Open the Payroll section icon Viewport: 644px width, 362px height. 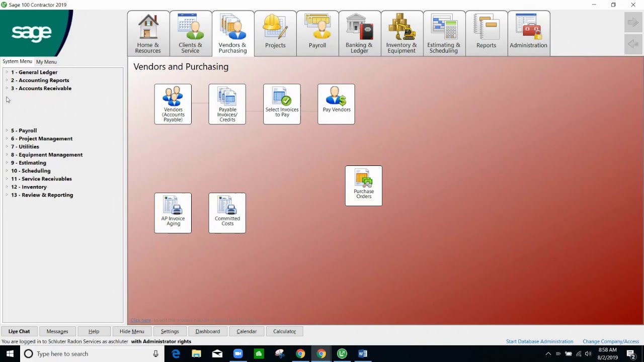tap(317, 34)
